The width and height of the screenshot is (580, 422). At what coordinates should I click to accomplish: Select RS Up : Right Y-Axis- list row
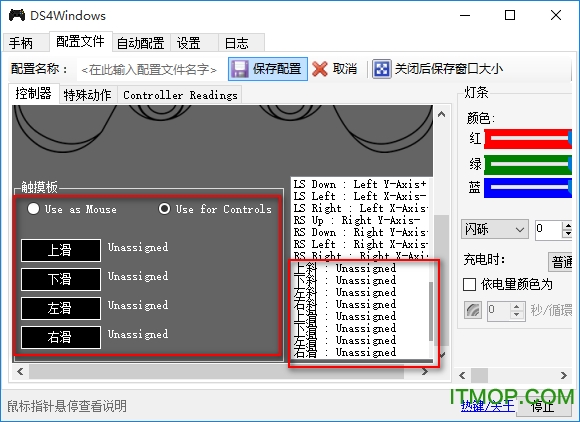[360, 220]
